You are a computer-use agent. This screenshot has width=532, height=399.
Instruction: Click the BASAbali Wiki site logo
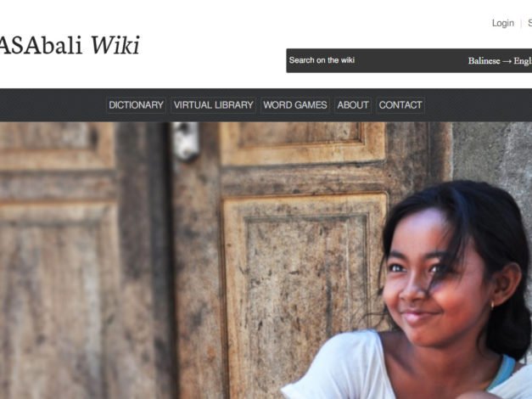70,45
